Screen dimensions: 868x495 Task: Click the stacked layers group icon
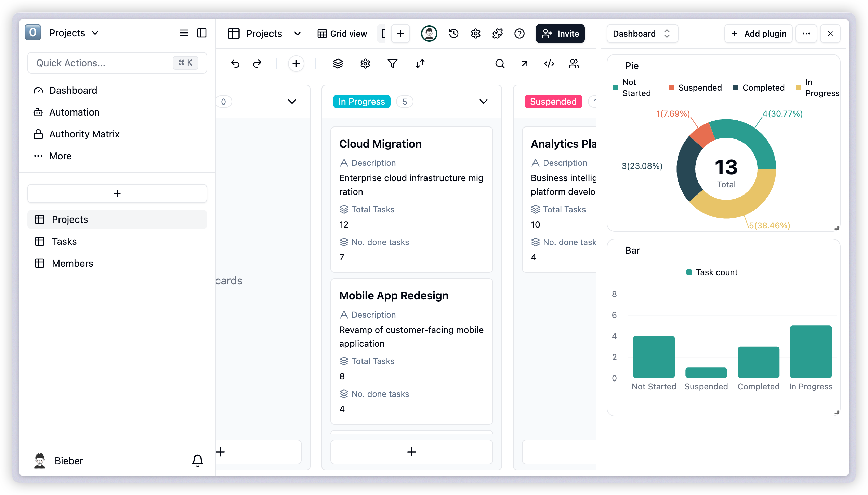pyautogui.click(x=338, y=64)
